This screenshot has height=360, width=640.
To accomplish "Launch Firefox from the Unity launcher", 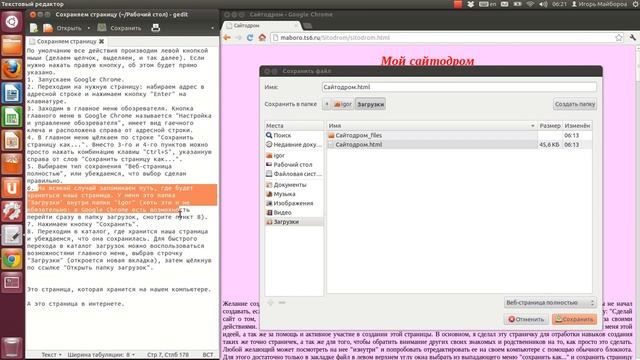I will click(12, 69).
